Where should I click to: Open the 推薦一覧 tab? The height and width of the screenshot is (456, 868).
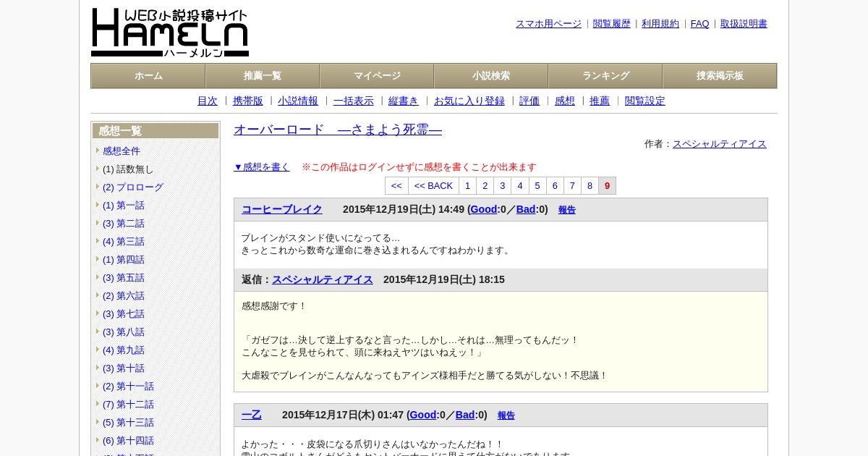click(263, 76)
